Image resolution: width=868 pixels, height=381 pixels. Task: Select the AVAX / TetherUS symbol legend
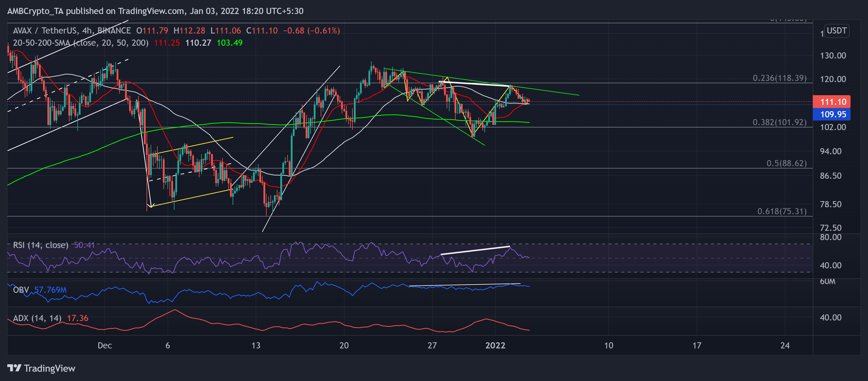(x=72, y=31)
